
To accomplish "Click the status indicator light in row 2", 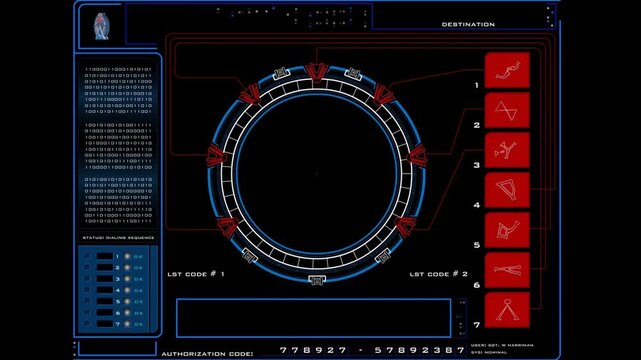I will pyautogui.click(x=127, y=268).
